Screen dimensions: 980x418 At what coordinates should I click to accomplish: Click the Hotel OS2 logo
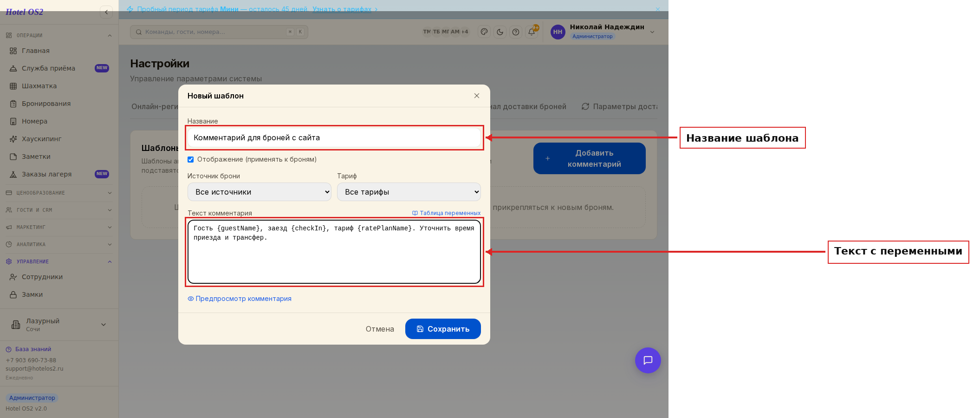[25, 12]
